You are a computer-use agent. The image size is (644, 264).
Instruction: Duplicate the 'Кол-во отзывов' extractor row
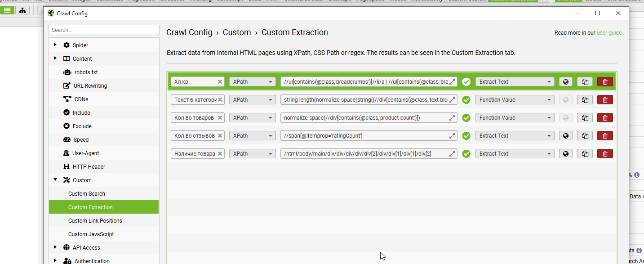pos(585,136)
